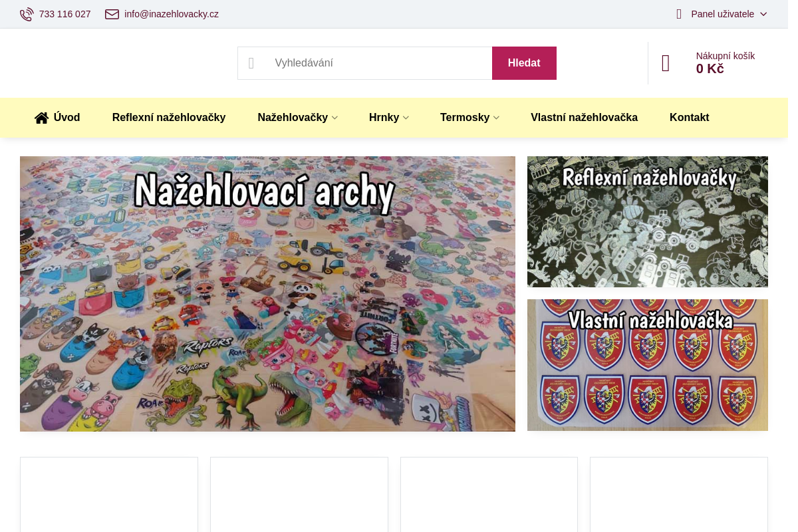Click the email envelope icon
The height and width of the screenshot is (532, 798).
pyautogui.click(x=112, y=14)
